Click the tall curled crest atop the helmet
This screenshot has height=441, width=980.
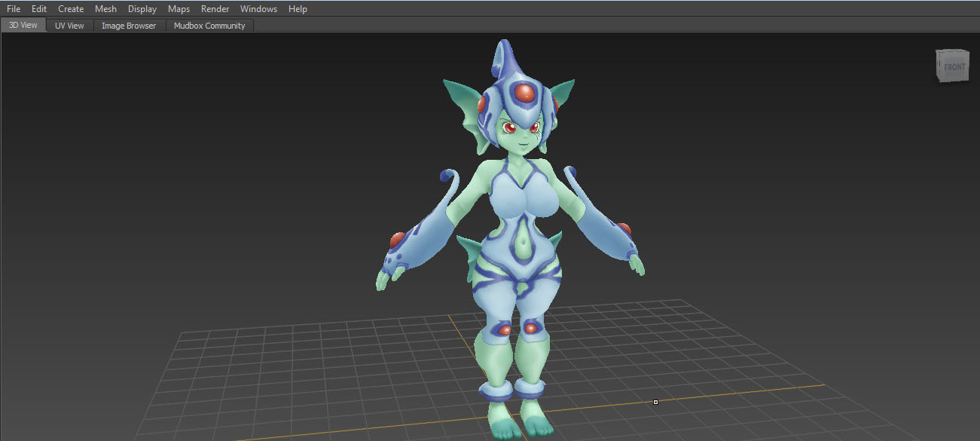(x=505, y=57)
